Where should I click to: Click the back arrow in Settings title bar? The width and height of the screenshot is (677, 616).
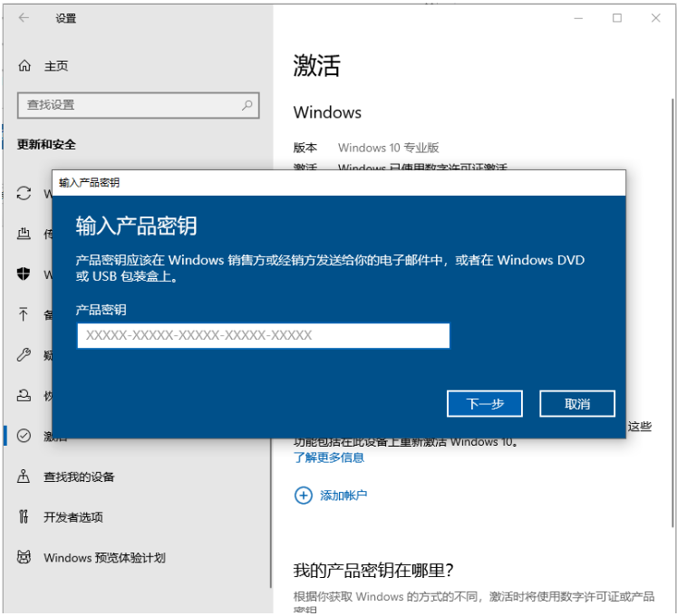click(x=23, y=18)
